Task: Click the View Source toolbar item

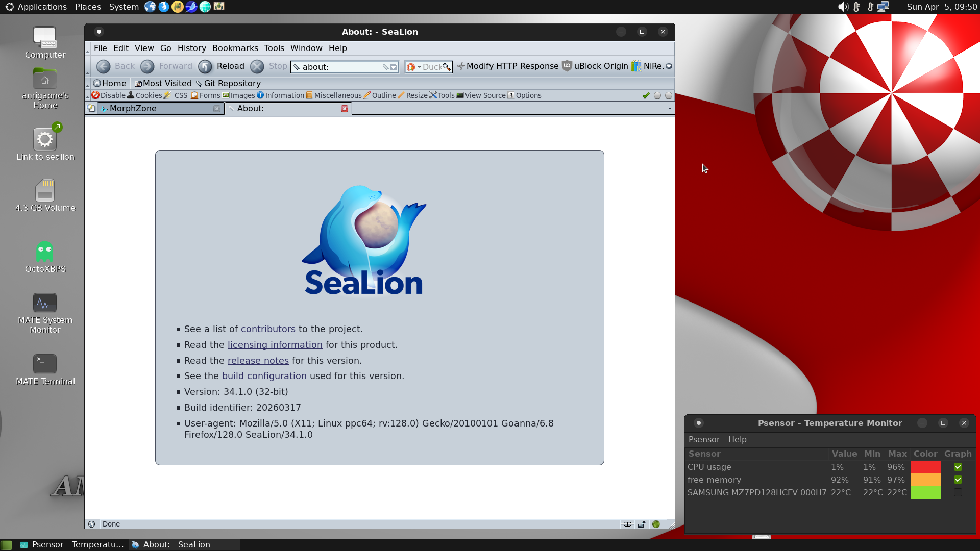Action: tap(480, 95)
